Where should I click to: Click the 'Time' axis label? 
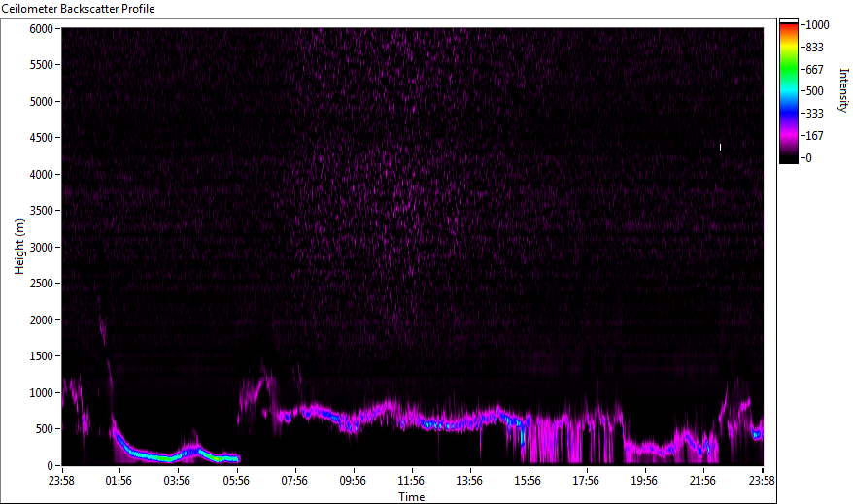(x=411, y=497)
